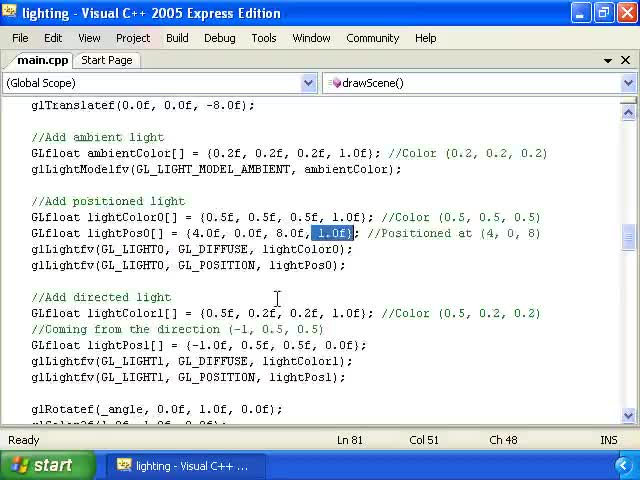Viewport: 640px width, 480px height.
Task: Expand the drawScene() members dropdown
Action: pos(628,83)
